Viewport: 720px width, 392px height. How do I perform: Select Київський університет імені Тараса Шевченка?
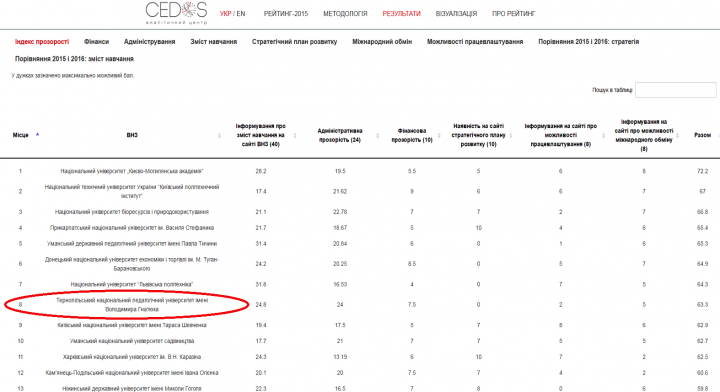click(132, 325)
